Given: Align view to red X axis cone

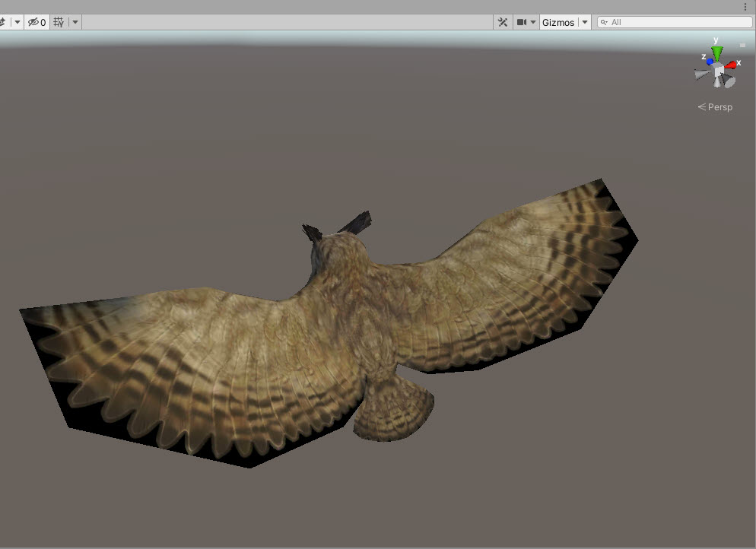Looking at the screenshot, I should point(732,65).
